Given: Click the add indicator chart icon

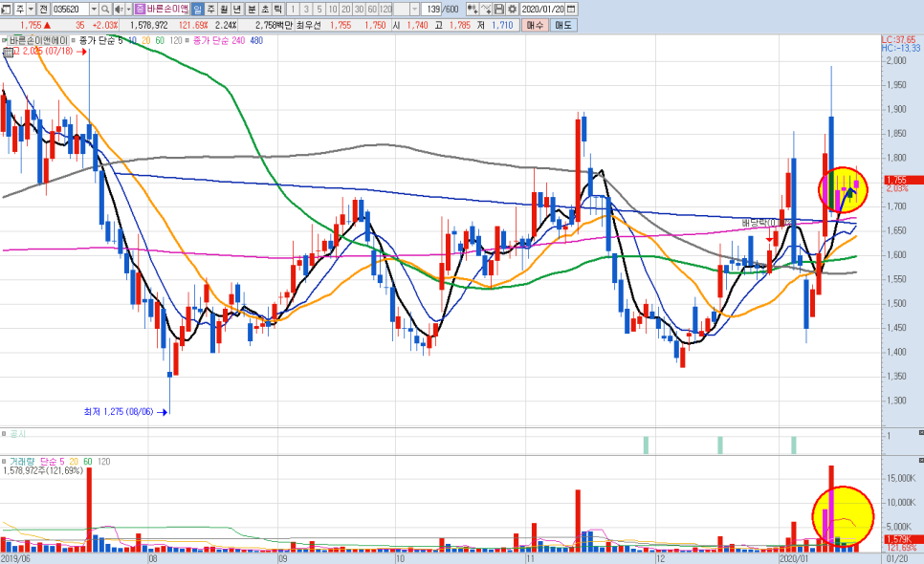Looking at the screenshot, I should click(x=472, y=9).
